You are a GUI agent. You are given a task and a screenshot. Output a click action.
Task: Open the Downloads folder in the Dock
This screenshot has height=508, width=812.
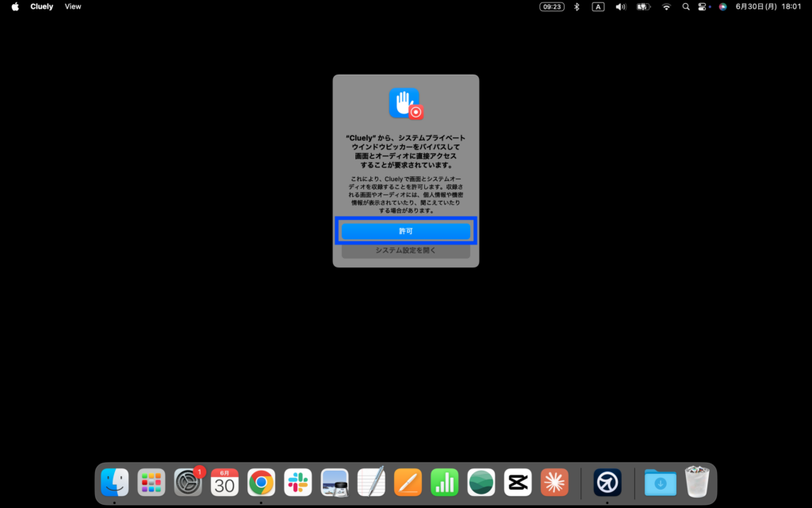661,483
